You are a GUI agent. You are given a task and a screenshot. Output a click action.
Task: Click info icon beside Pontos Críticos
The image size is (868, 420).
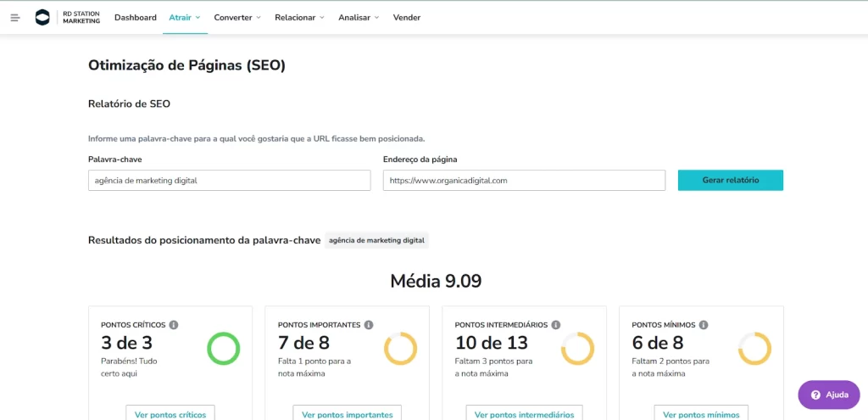[174, 325]
